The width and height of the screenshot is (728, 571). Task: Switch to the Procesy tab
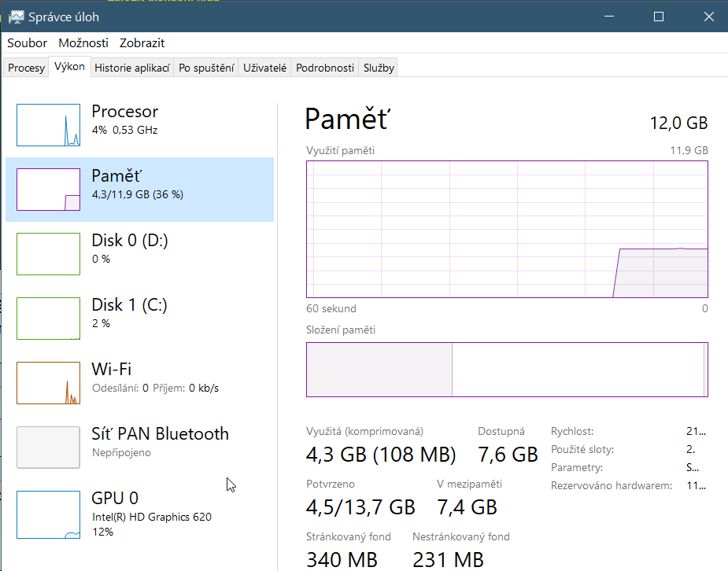pyautogui.click(x=26, y=68)
